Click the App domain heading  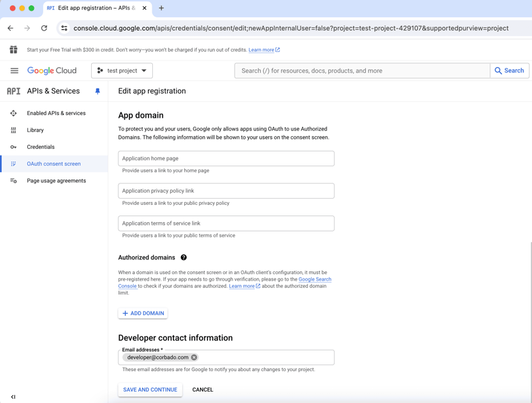click(x=141, y=115)
